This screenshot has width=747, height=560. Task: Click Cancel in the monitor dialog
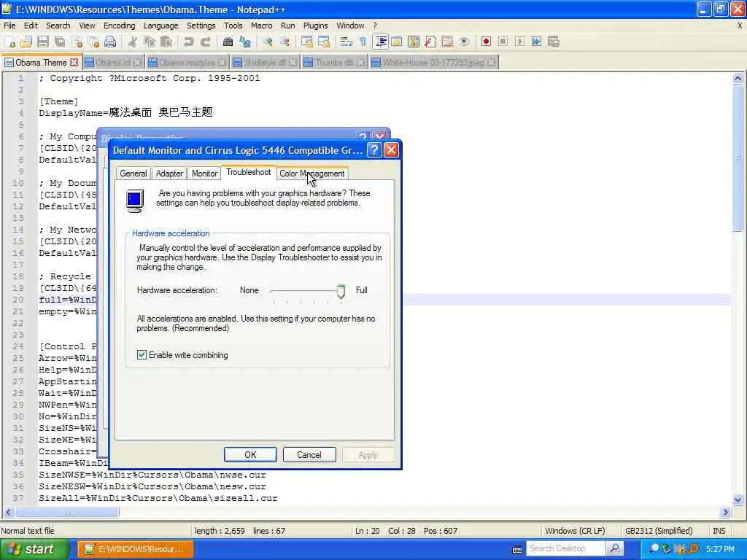tap(309, 455)
